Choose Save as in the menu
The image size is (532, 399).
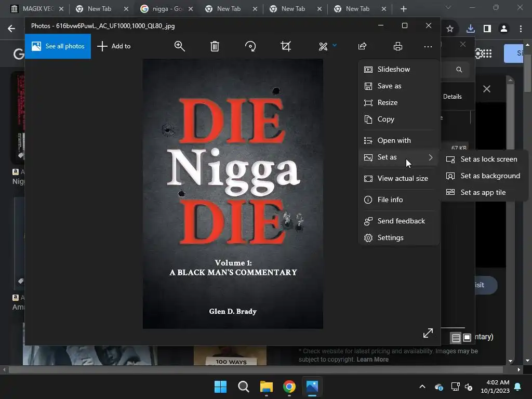point(399,86)
